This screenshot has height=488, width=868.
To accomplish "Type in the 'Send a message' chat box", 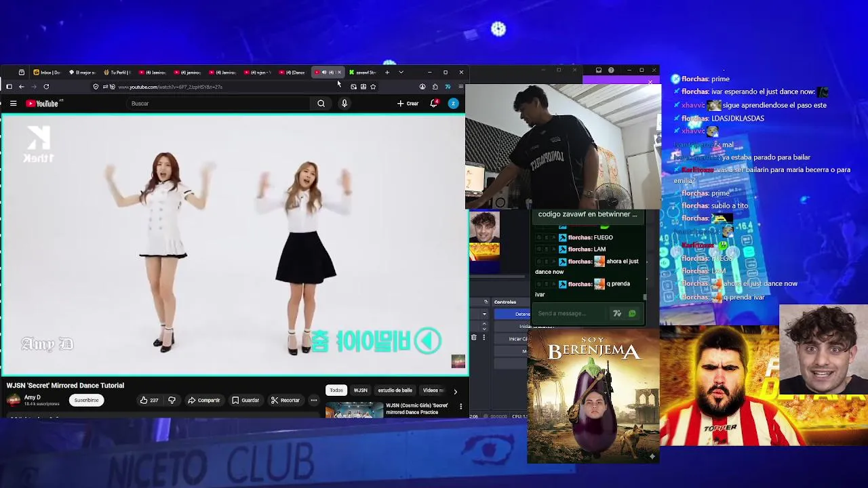I will [x=570, y=313].
